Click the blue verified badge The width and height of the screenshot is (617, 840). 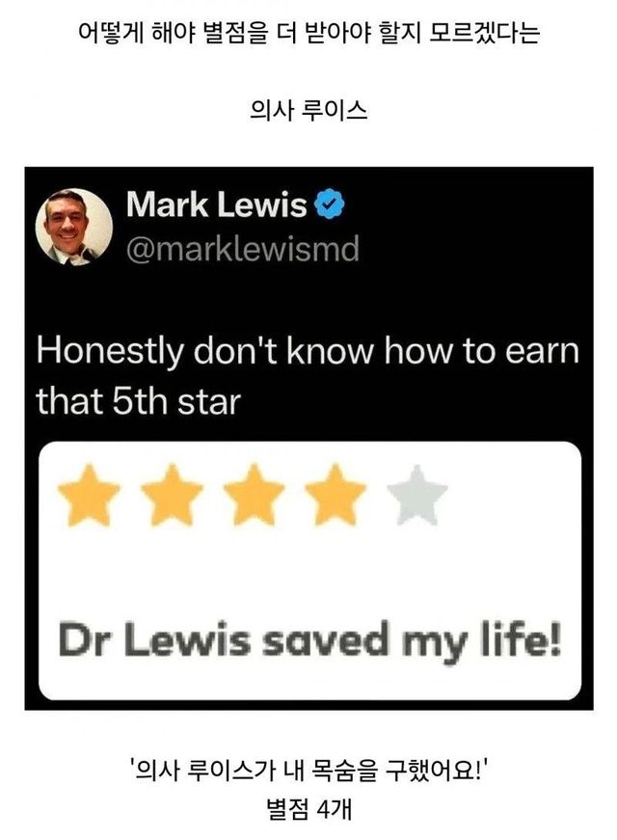coord(329,204)
